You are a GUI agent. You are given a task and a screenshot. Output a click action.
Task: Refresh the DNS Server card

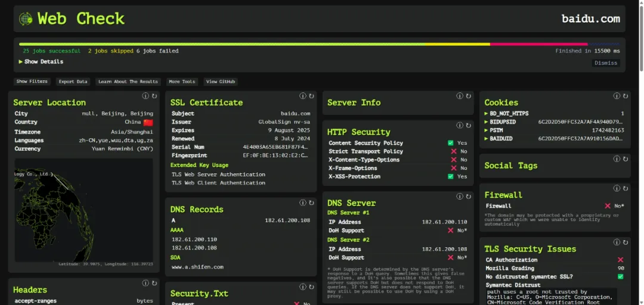(468, 197)
